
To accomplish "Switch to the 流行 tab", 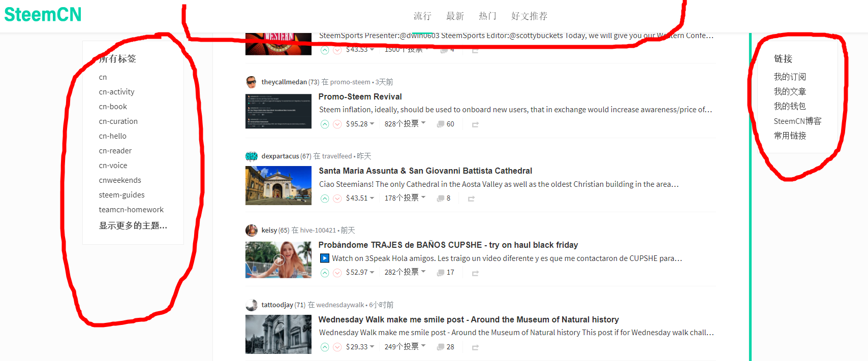I will [x=422, y=16].
